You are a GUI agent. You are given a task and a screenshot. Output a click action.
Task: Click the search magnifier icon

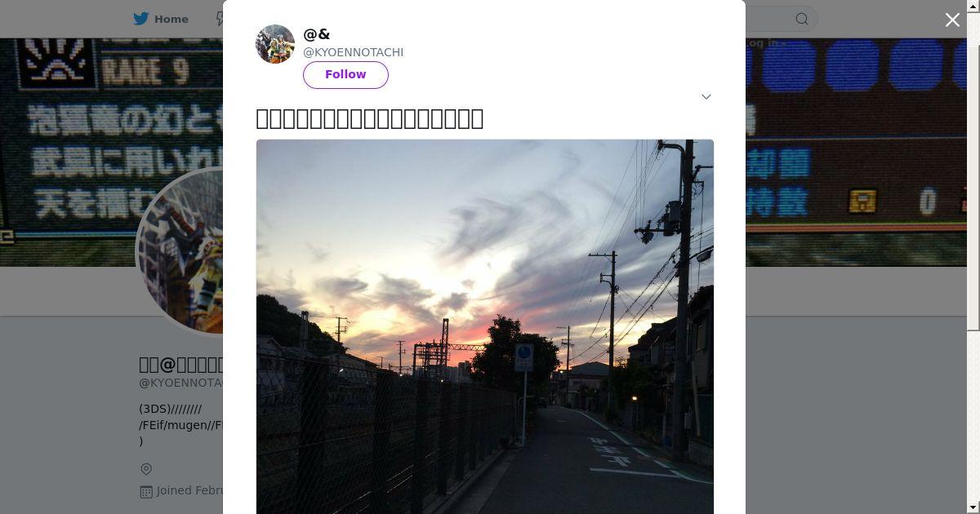coord(802,19)
